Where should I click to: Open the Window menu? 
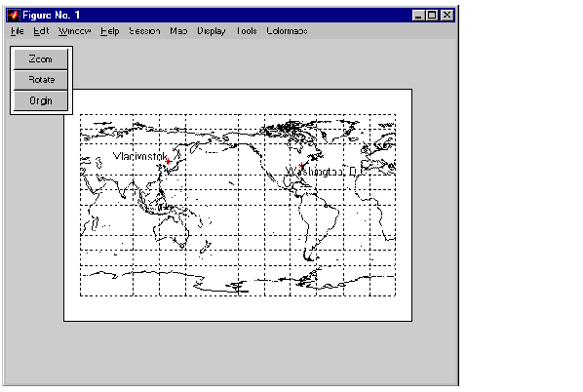click(74, 31)
